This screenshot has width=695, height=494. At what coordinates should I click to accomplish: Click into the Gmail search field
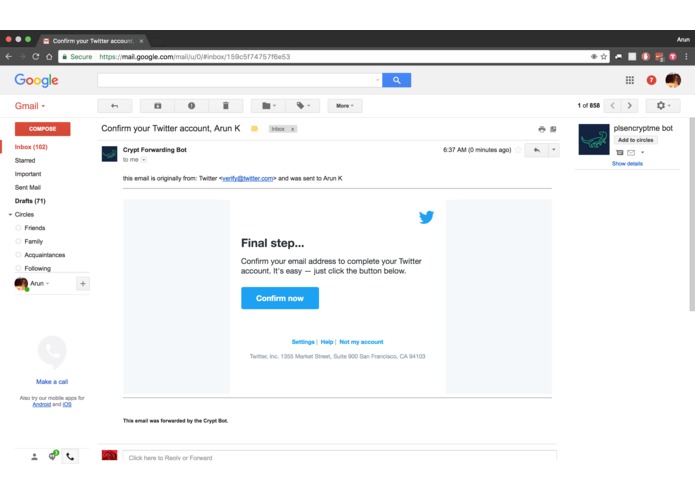tap(235, 80)
